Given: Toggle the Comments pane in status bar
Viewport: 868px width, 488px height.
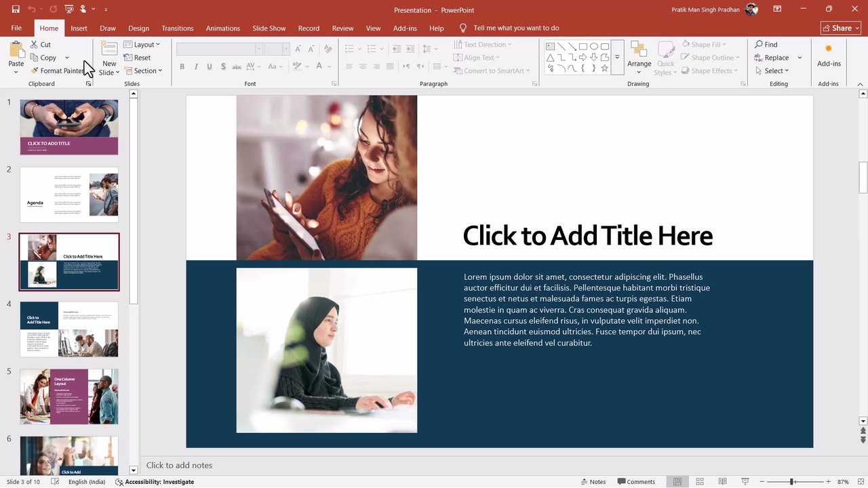Looking at the screenshot, I should (636, 482).
